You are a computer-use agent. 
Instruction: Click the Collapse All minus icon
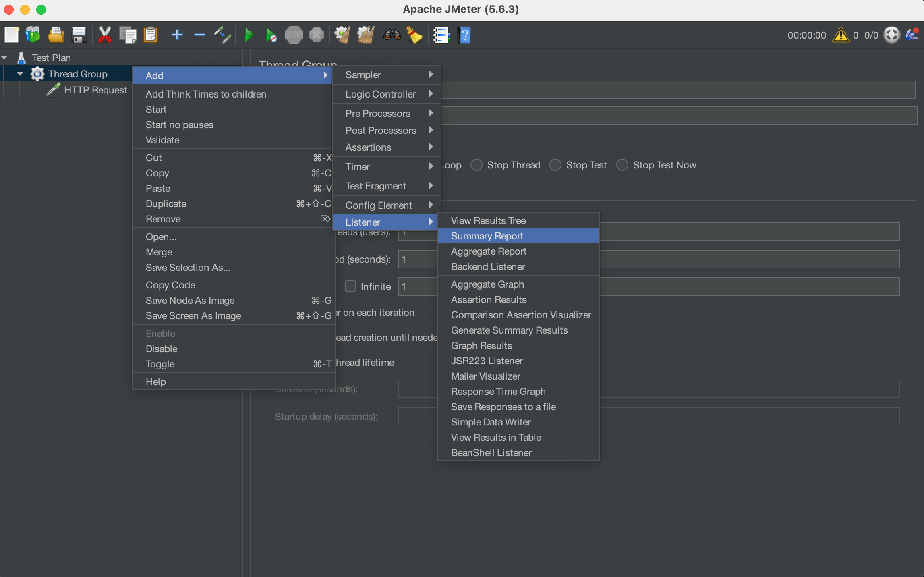coord(199,35)
